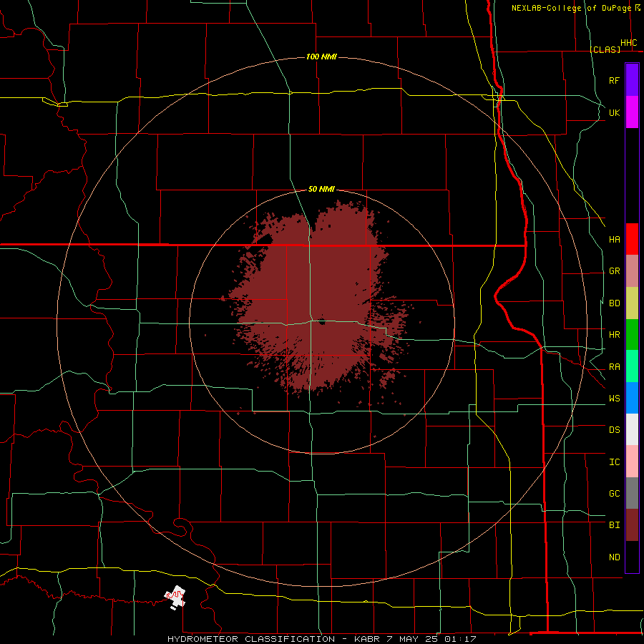Viewport: 644px width, 644px height.
Task: Click the 100 NMI range ring label
Action: tap(321, 57)
